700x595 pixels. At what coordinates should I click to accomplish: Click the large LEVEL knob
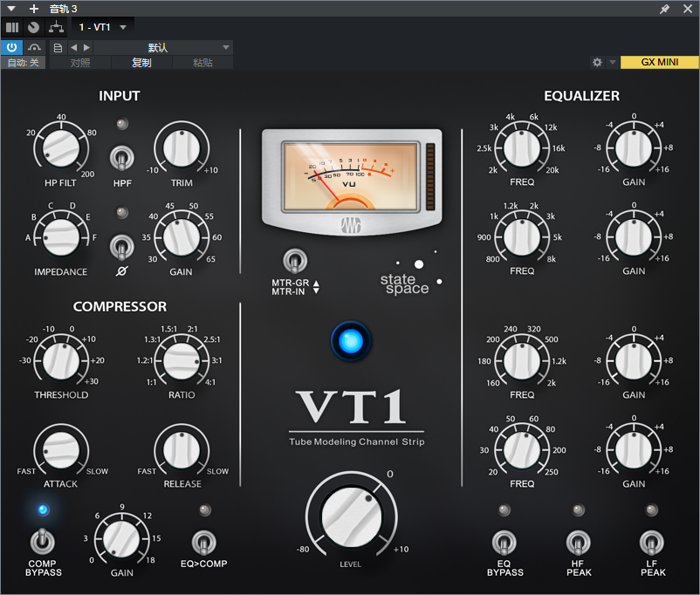[x=350, y=515]
